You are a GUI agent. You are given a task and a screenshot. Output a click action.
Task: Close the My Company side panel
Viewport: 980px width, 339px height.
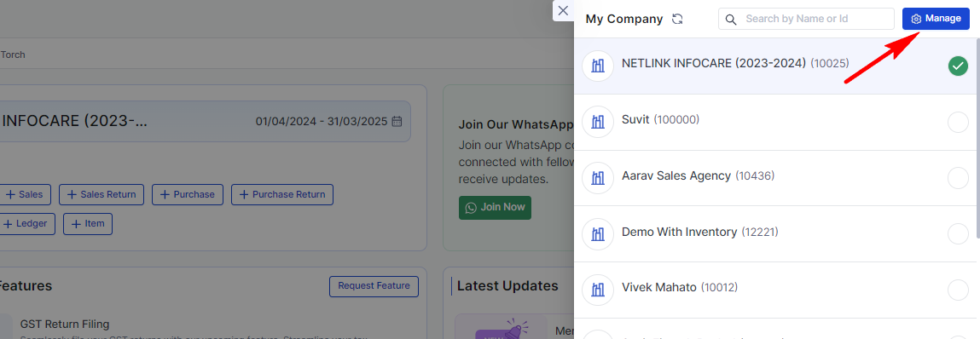[x=563, y=10]
